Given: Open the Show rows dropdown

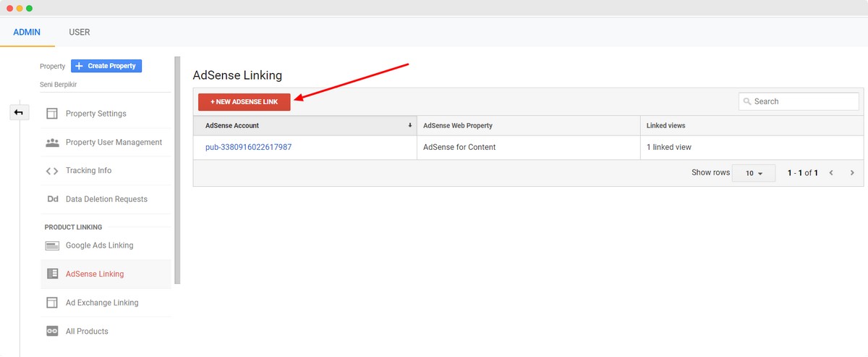Looking at the screenshot, I should tap(754, 173).
